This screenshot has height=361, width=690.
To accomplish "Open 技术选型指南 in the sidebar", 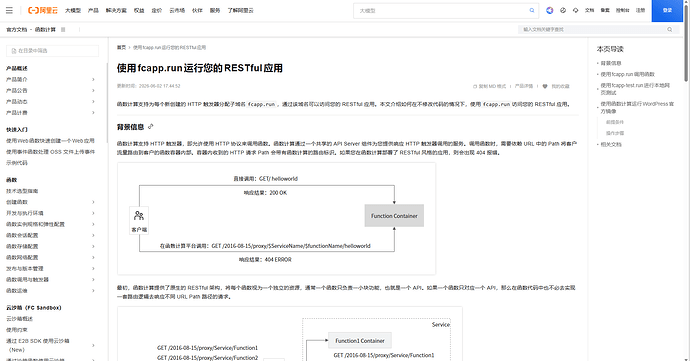I will 22,191.
